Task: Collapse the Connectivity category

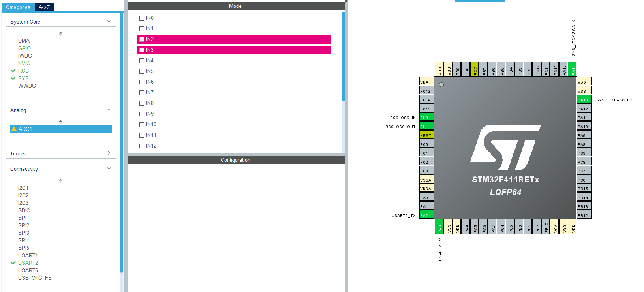Action: tap(109, 168)
